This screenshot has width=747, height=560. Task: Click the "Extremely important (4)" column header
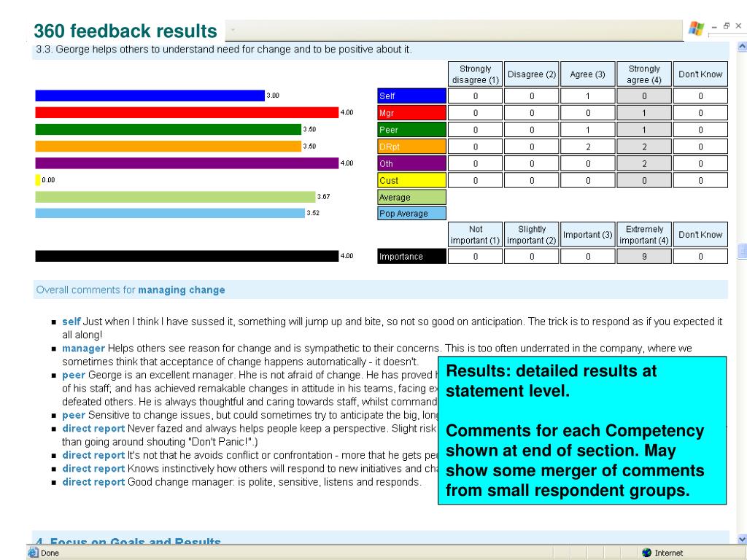point(644,235)
